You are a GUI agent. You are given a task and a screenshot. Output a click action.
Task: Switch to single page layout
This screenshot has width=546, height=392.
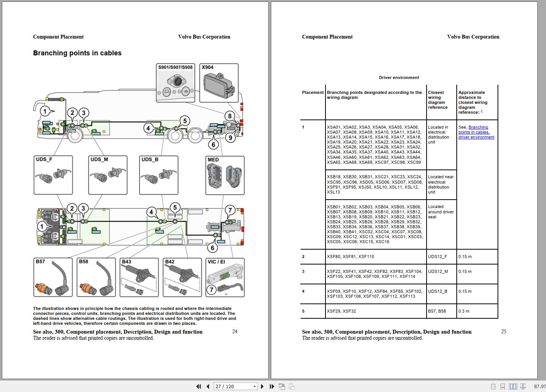(x=493, y=386)
